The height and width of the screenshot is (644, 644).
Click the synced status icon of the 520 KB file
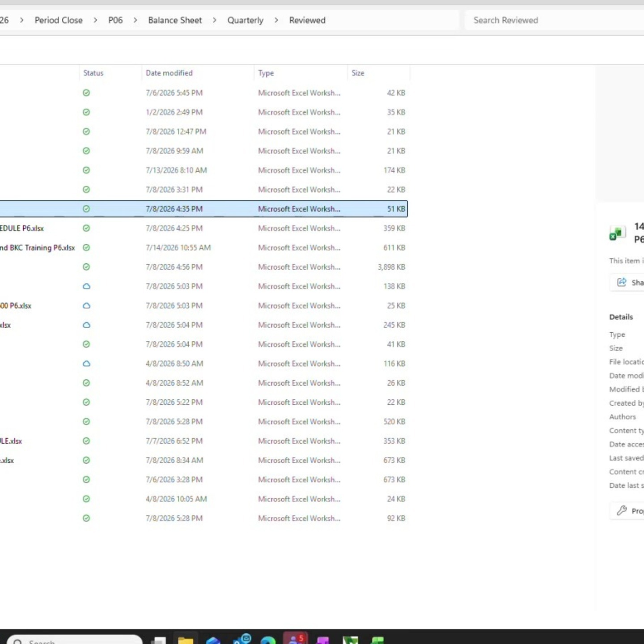86,422
